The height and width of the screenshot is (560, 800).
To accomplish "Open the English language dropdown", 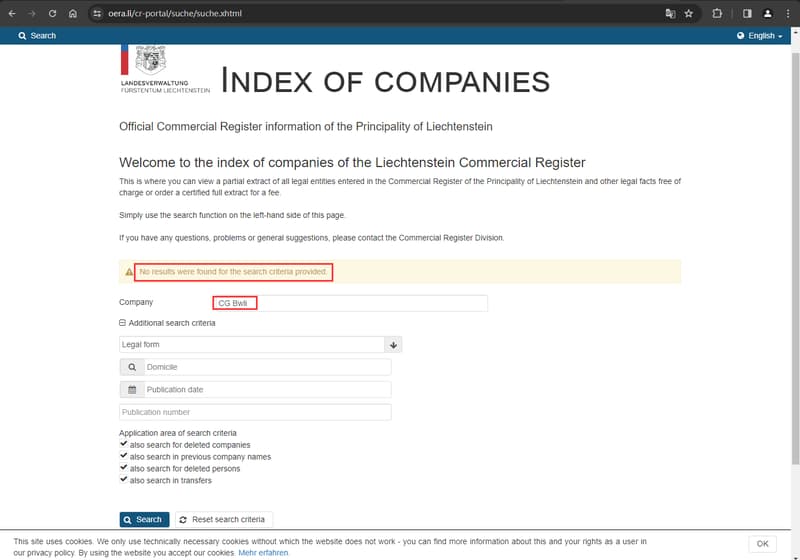I will click(x=760, y=36).
